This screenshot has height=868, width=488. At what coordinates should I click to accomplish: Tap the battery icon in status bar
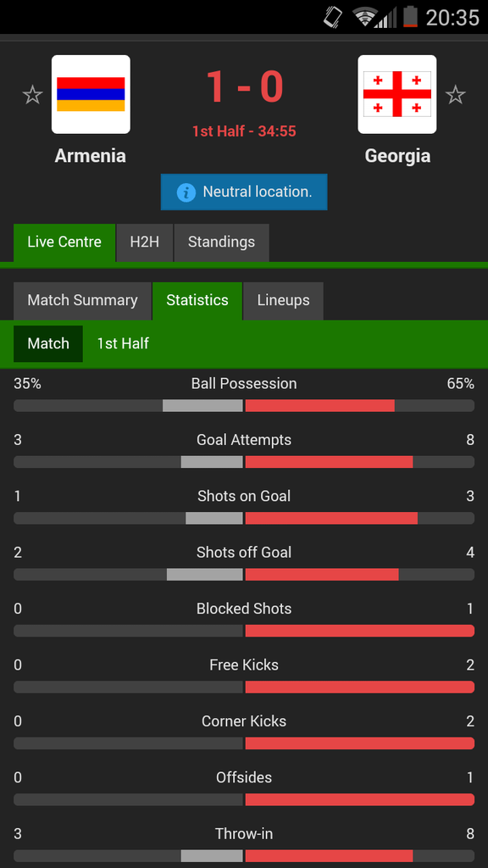(410, 17)
